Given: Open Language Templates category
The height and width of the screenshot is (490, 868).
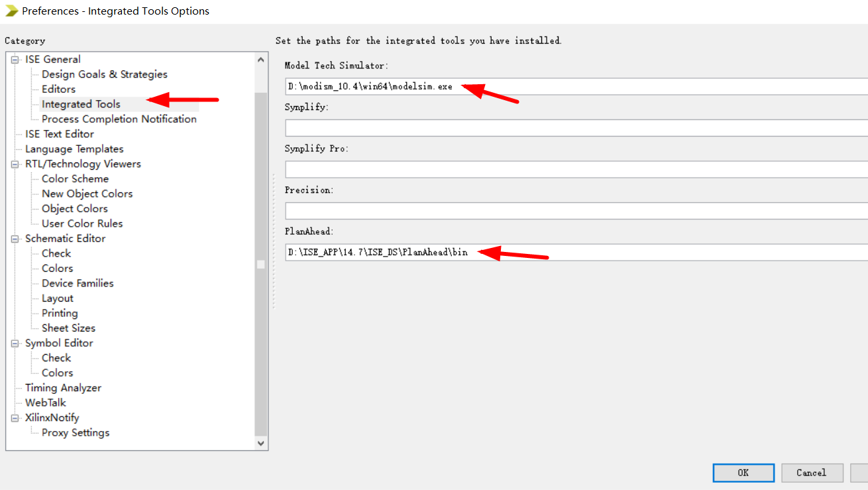Looking at the screenshot, I should click(x=74, y=149).
